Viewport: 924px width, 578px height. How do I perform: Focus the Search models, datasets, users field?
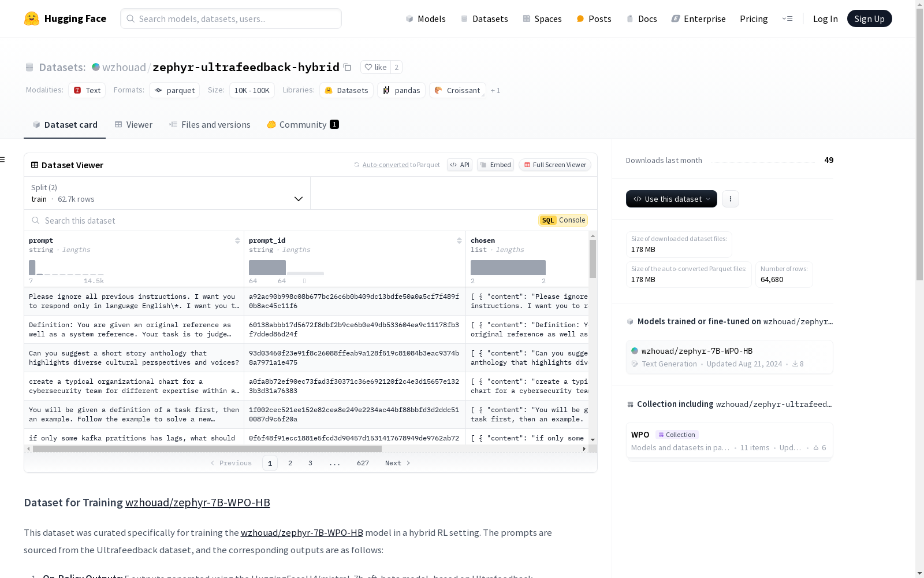pyautogui.click(x=231, y=18)
